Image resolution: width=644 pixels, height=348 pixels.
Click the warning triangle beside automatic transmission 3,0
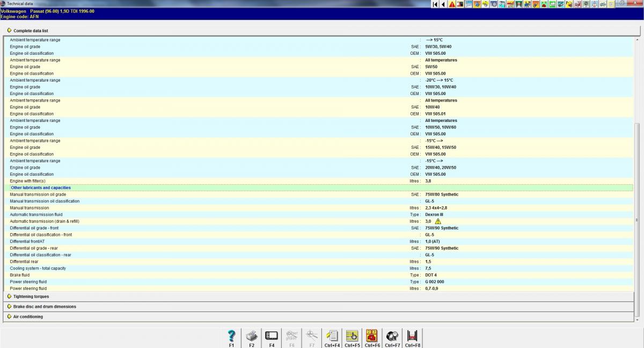click(438, 221)
